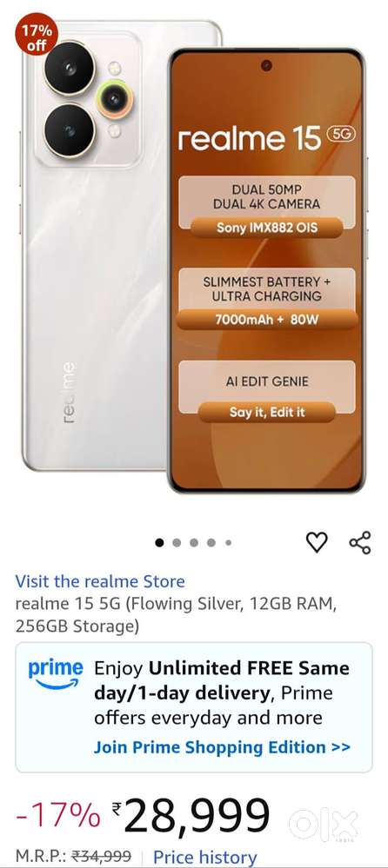Select the first image carousel dot
Image resolution: width=388 pixels, height=868 pixels.
tap(159, 542)
